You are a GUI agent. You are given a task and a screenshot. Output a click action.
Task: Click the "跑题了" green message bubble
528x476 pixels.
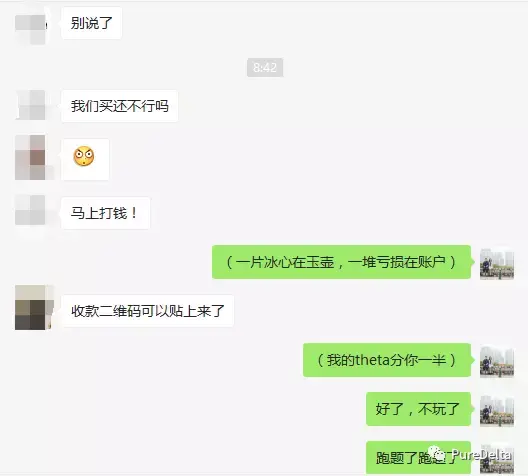(x=418, y=458)
